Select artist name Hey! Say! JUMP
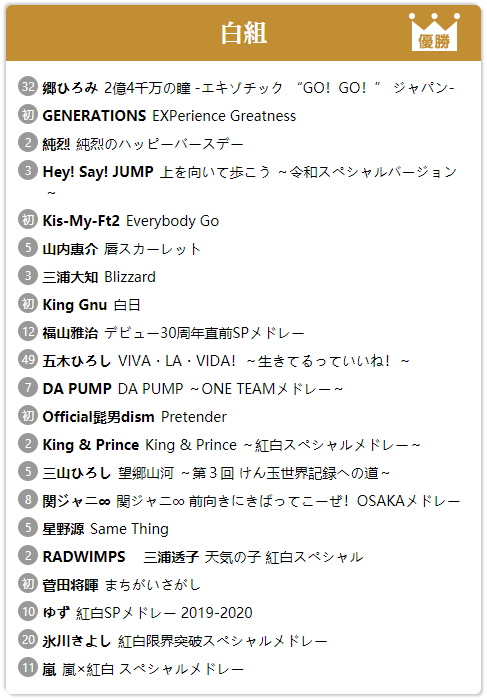The image size is (487, 700). (98, 172)
